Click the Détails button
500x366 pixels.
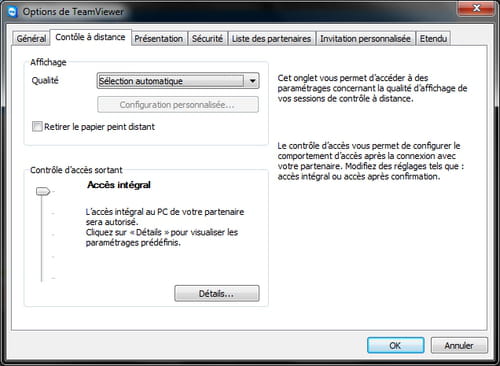point(217,294)
